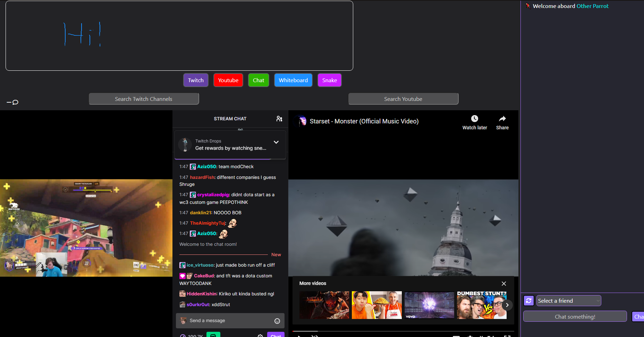Click ice_virtuoso's chat badge icon
This screenshot has width=644, height=337.
(x=183, y=265)
